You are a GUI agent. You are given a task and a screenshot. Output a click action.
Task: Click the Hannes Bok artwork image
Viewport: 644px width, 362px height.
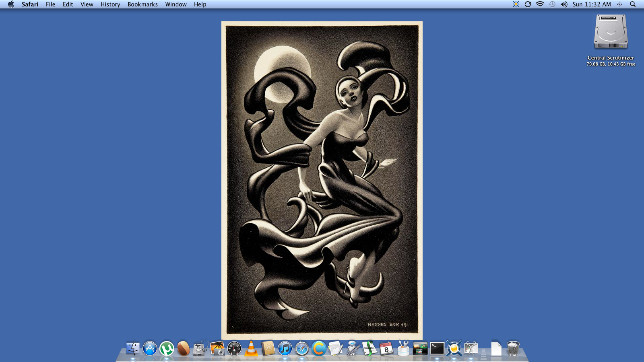(x=322, y=181)
